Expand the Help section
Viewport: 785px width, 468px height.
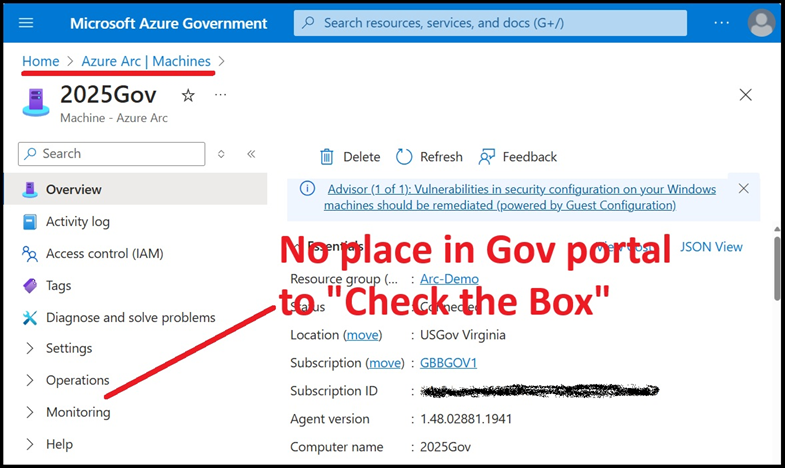point(30,444)
